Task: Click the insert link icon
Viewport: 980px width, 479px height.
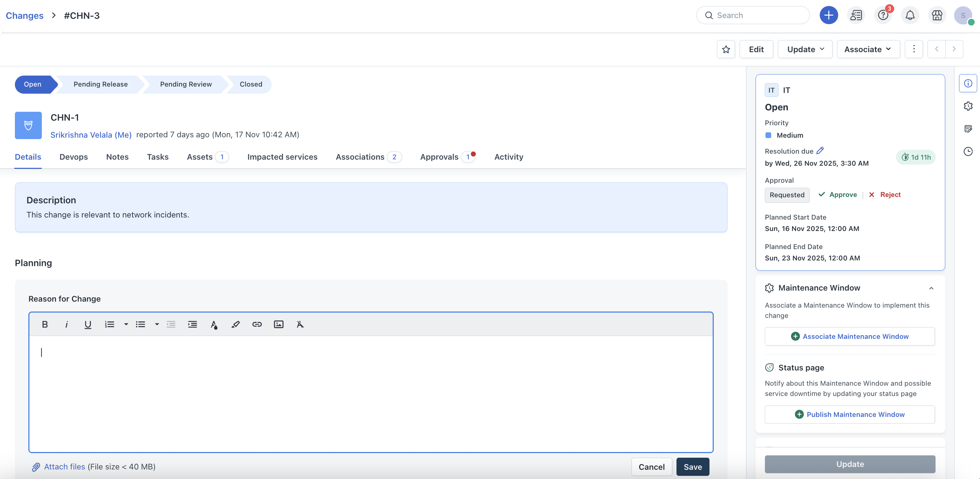Action: click(257, 324)
